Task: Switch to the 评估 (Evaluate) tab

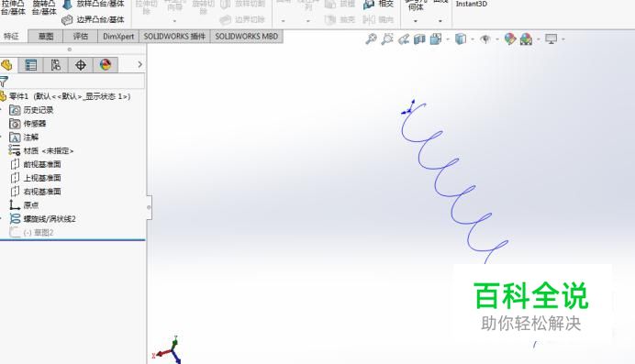Action: point(81,36)
